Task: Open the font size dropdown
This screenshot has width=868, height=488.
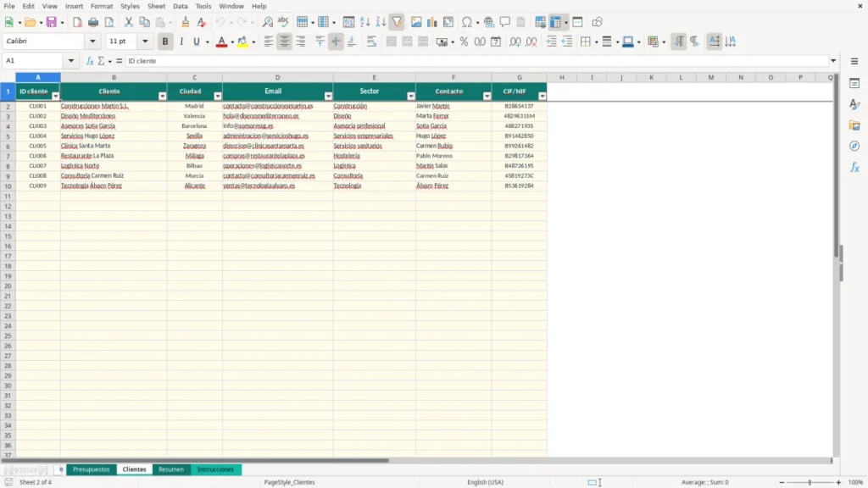Action: [145, 41]
